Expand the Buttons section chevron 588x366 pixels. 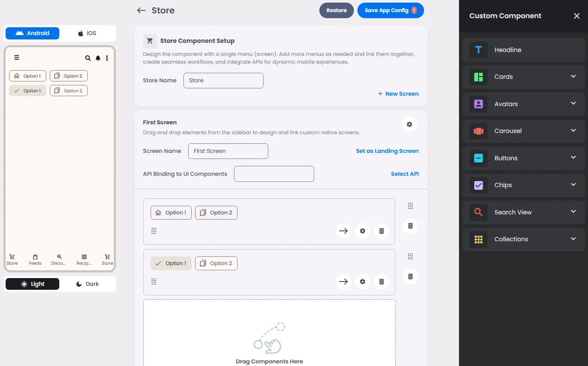tap(573, 158)
